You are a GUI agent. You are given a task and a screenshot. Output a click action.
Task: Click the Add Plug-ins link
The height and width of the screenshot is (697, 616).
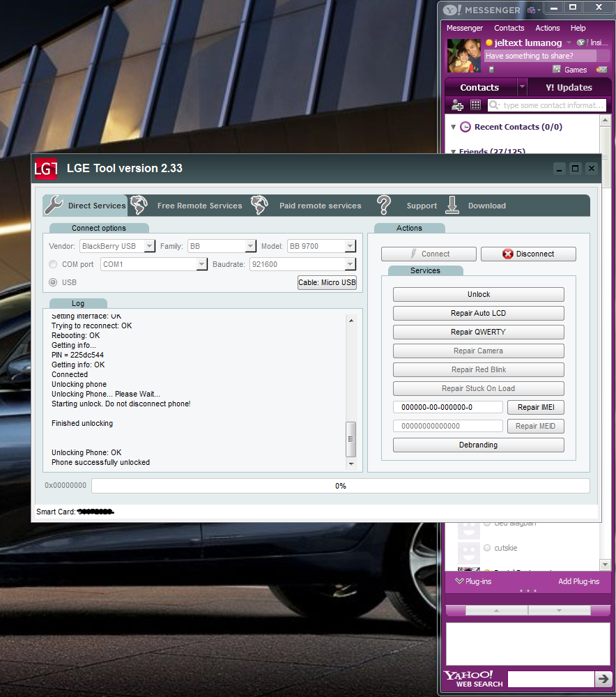point(578,581)
